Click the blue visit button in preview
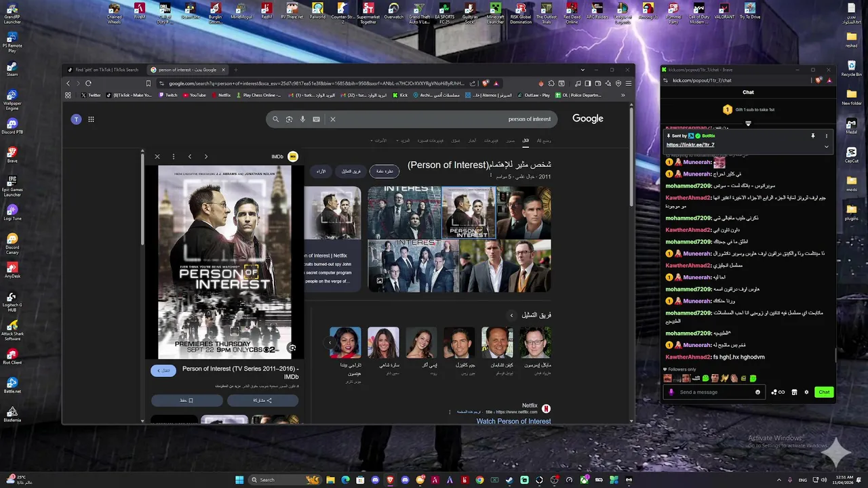Image resolution: width=868 pixels, height=488 pixels. pos(163,371)
